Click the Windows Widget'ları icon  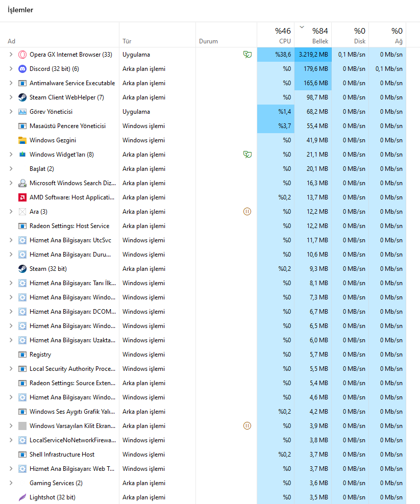[22, 155]
